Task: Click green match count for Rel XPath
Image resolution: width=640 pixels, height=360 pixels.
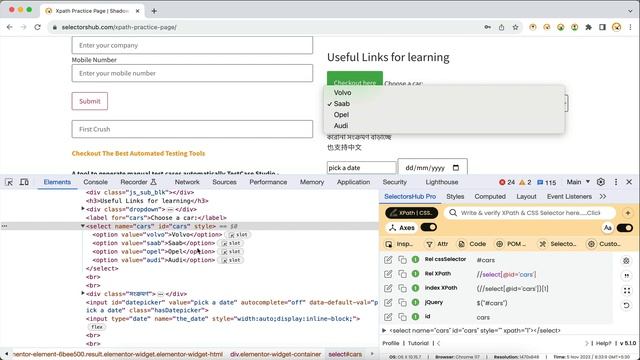Action: 416,274
